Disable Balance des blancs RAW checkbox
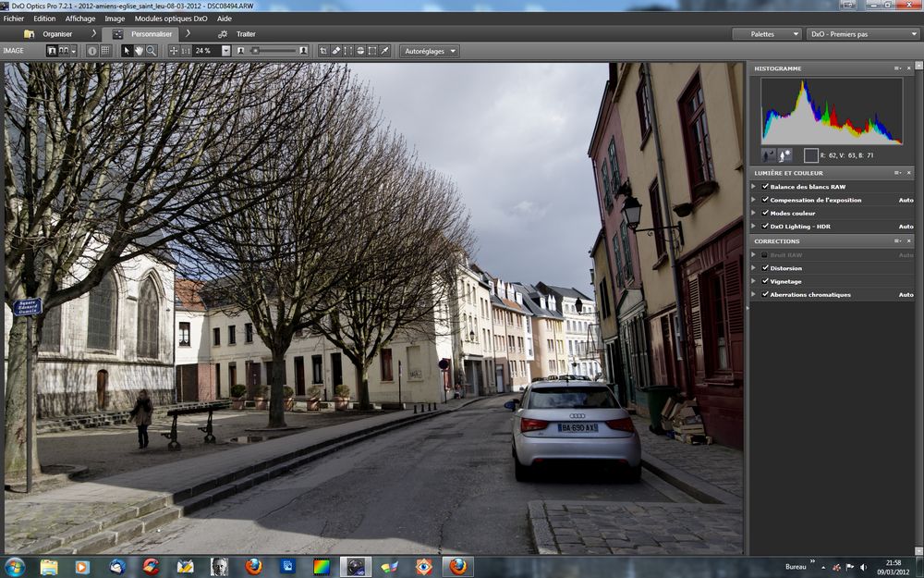This screenshot has width=924, height=578. [765, 187]
